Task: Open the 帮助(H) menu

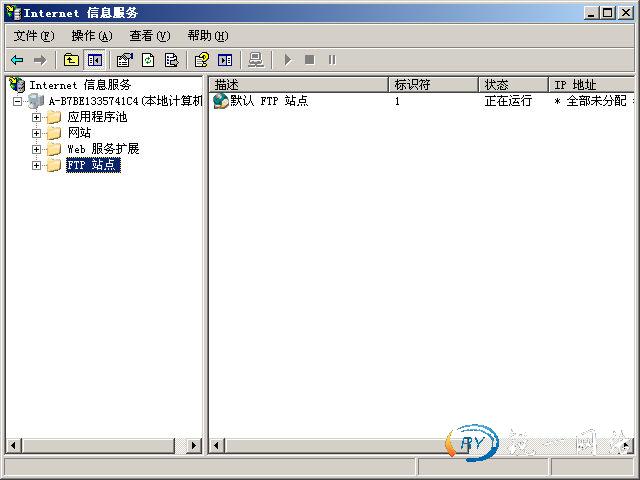Action: pyautogui.click(x=208, y=36)
